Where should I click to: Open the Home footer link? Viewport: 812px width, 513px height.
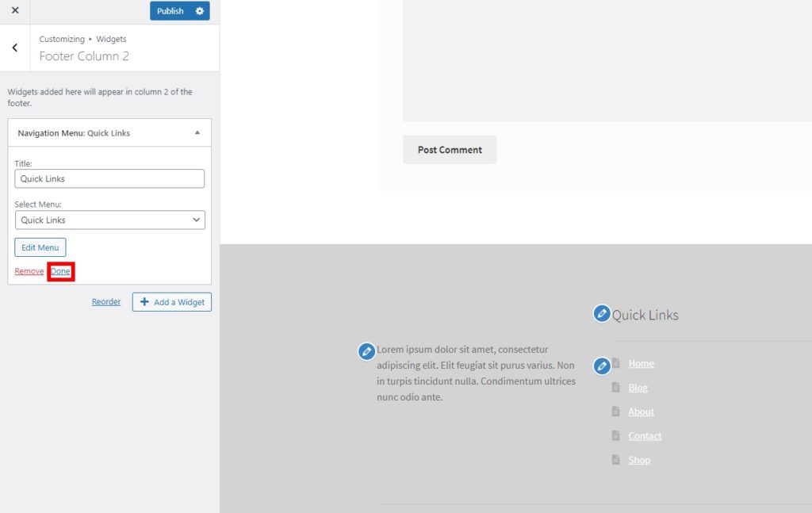tap(641, 363)
